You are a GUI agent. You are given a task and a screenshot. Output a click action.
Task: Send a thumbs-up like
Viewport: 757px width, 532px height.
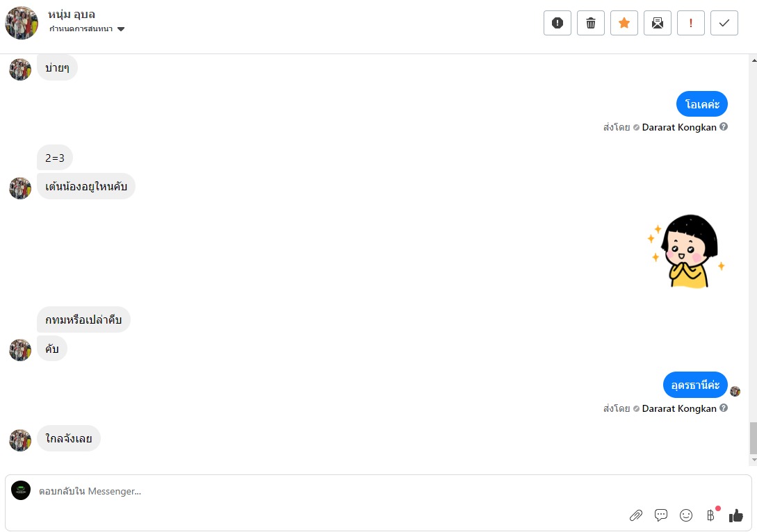[x=736, y=515]
